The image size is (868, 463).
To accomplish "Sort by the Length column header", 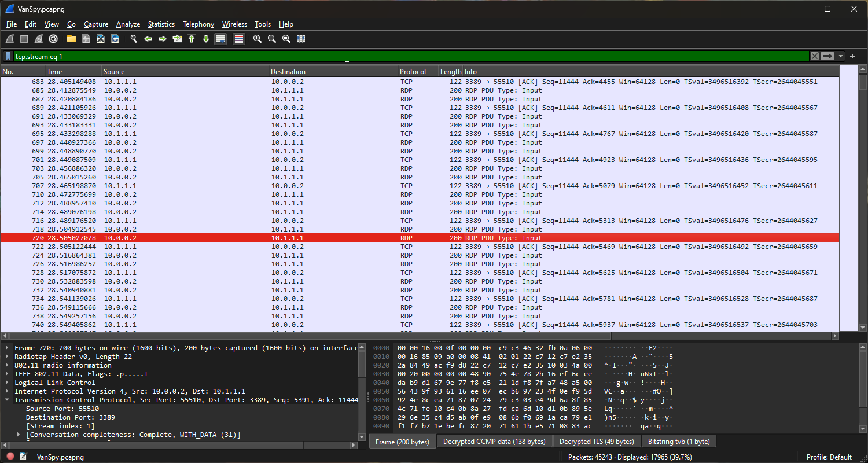I will click(450, 72).
